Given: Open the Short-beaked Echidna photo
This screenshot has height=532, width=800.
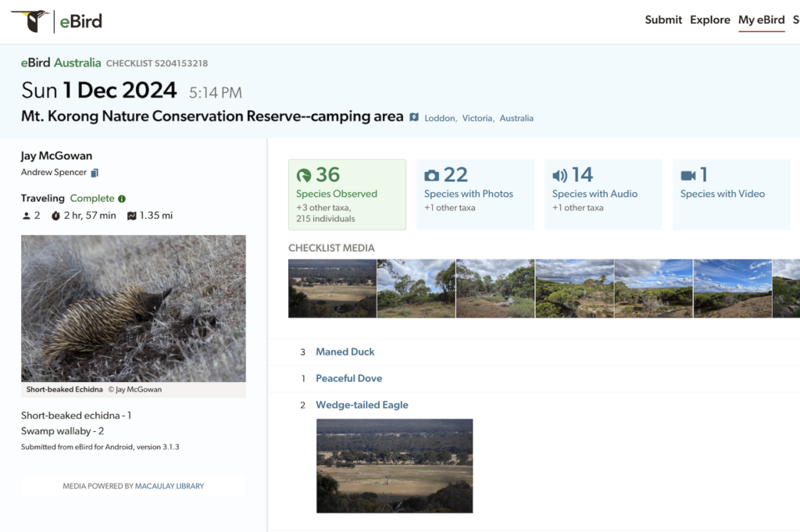Looking at the screenshot, I should [134, 308].
